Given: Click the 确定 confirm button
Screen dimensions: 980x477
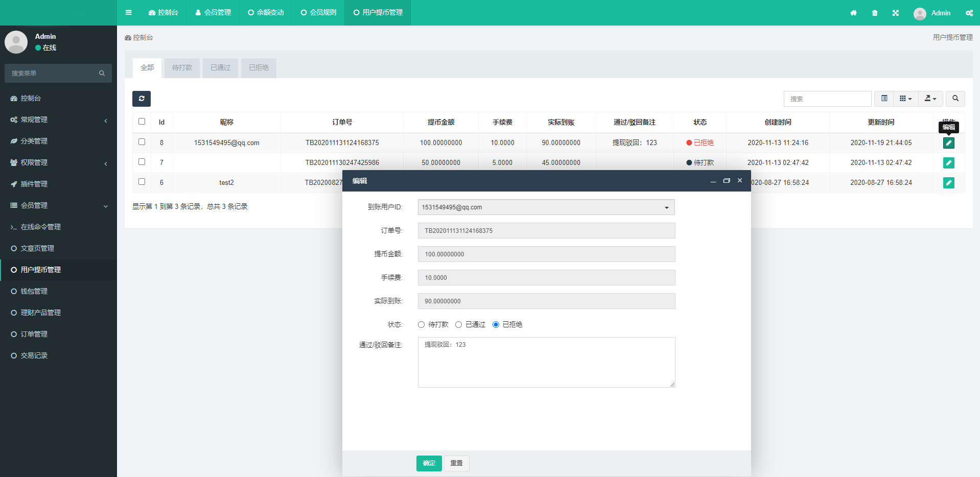Looking at the screenshot, I should click(x=429, y=463).
